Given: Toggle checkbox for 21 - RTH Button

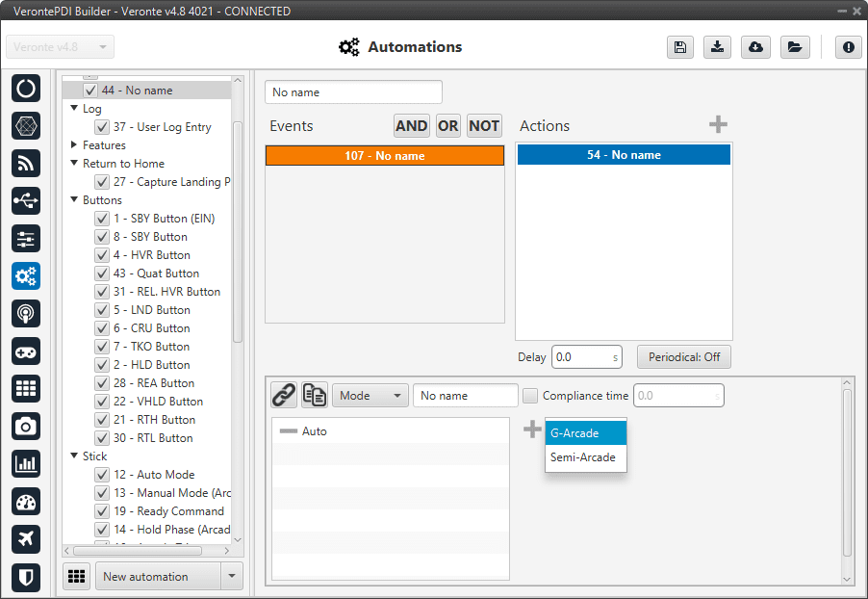Looking at the screenshot, I should [102, 420].
